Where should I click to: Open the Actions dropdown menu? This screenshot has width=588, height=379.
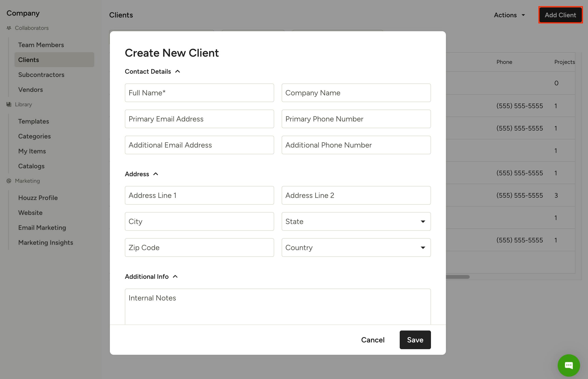[x=509, y=15]
